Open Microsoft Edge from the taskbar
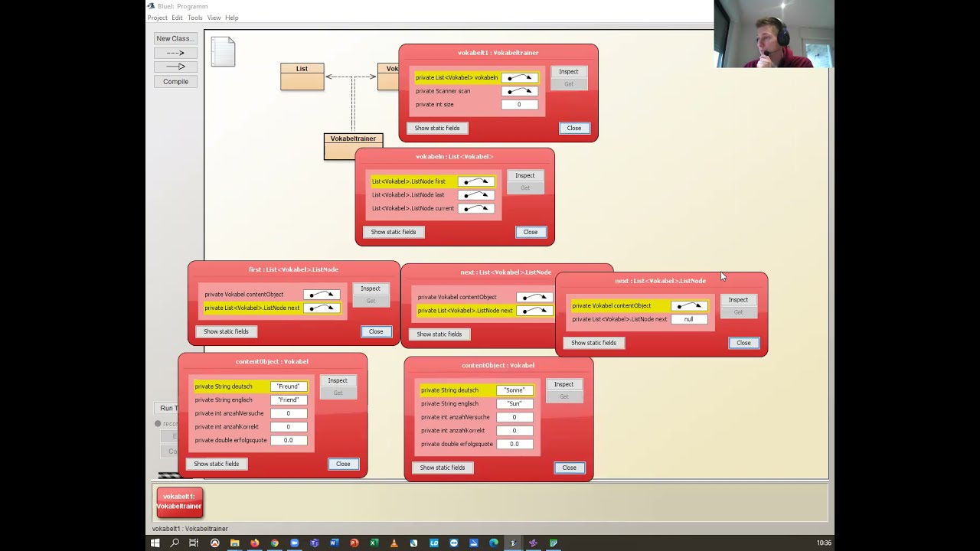The image size is (980, 551). (494, 543)
